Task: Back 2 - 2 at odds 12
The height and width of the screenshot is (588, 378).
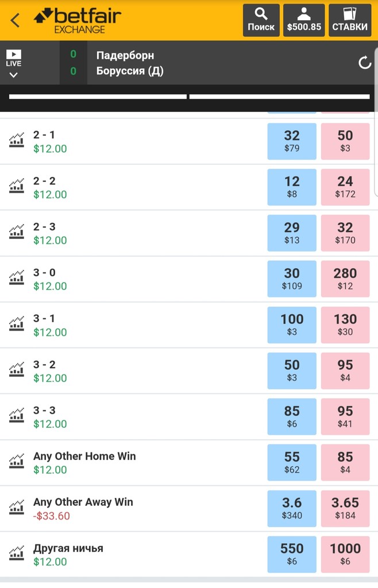Action: (x=292, y=187)
